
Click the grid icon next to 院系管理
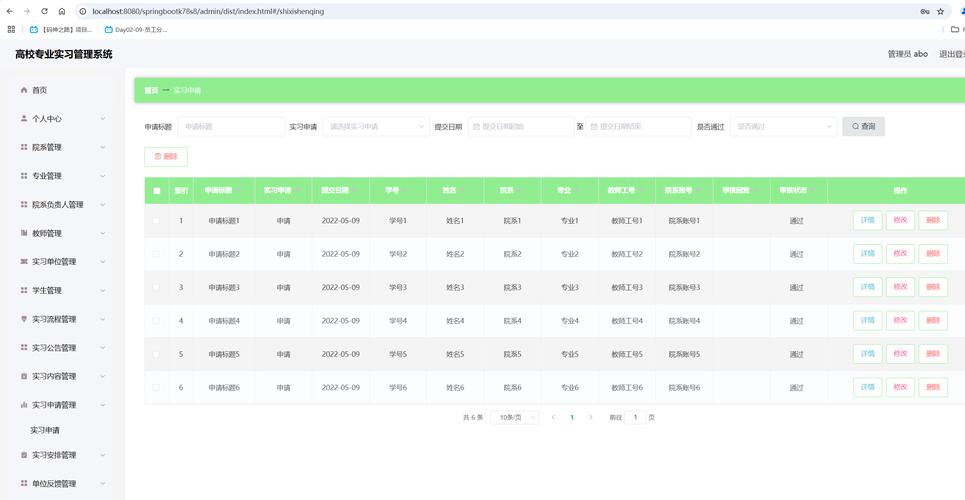tap(24, 147)
